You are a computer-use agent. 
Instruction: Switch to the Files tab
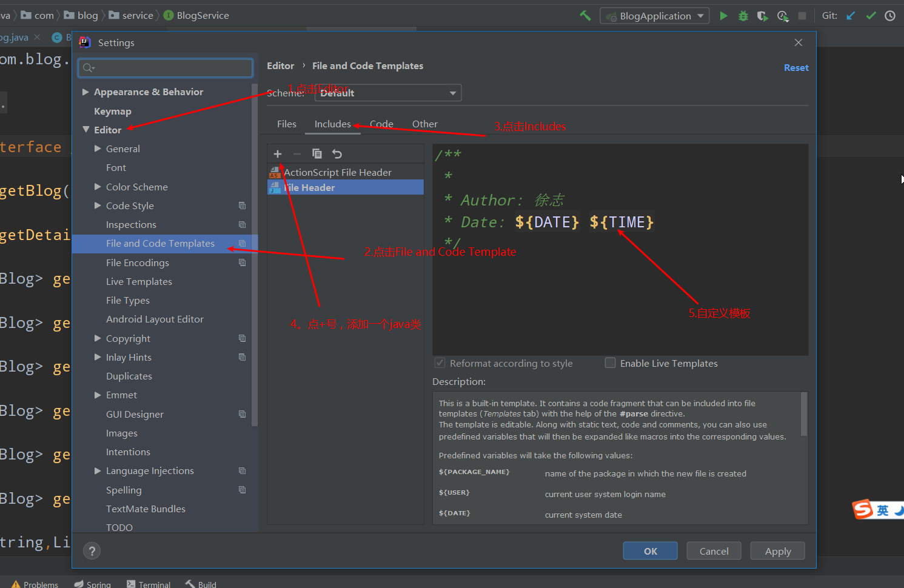click(287, 124)
